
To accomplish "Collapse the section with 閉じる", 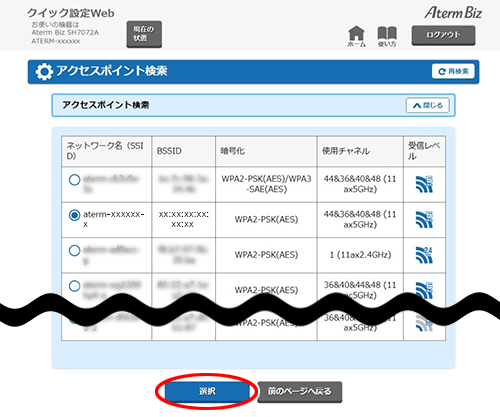I will pyautogui.click(x=428, y=105).
